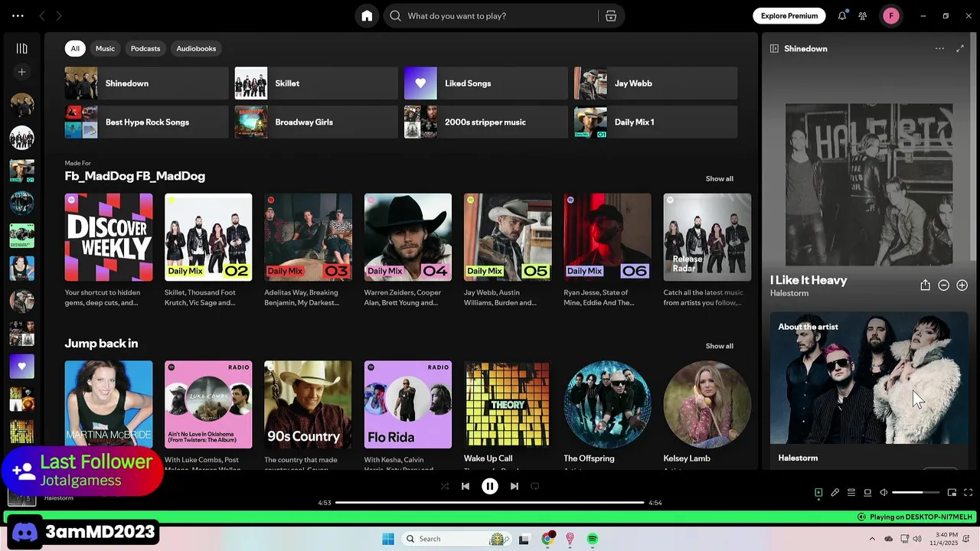Open more options for the Shinedown panel
Viewport: 980px width, 551px height.
[x=939, y=48]
